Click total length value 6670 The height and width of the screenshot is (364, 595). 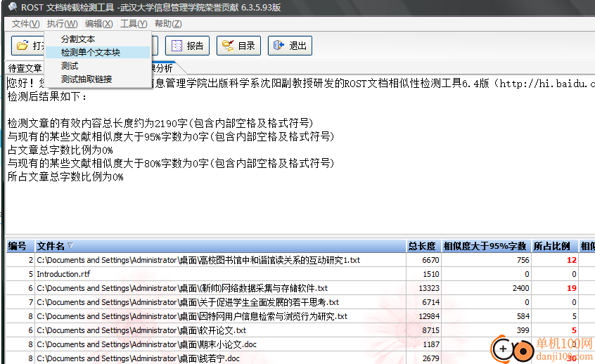[430, 260]
